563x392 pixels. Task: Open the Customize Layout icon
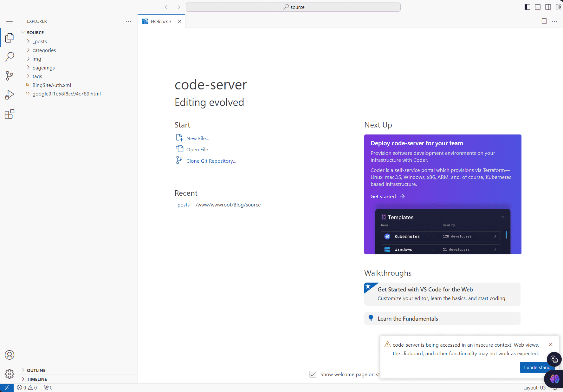[x=558, y=7]
